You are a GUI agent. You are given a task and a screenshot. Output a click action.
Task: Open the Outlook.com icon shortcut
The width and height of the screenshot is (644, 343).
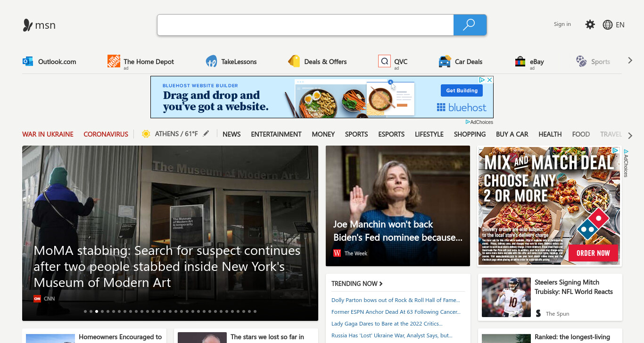28,61
